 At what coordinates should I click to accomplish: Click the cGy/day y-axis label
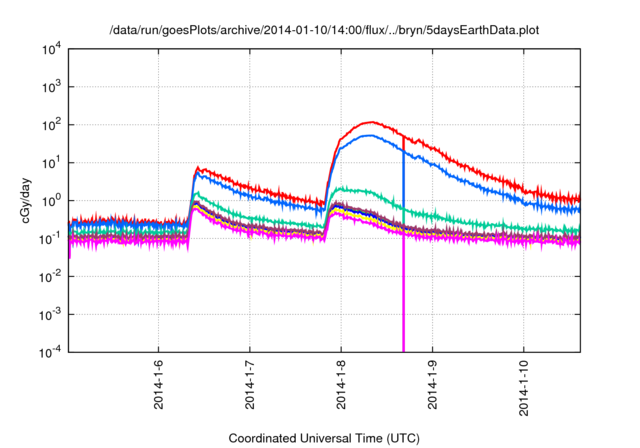(26, 200)
